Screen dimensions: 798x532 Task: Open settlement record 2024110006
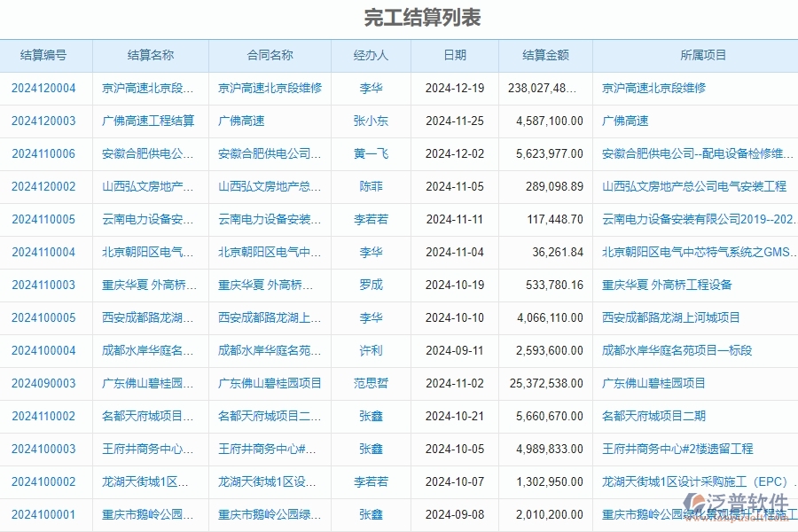[x=46, y=153]
